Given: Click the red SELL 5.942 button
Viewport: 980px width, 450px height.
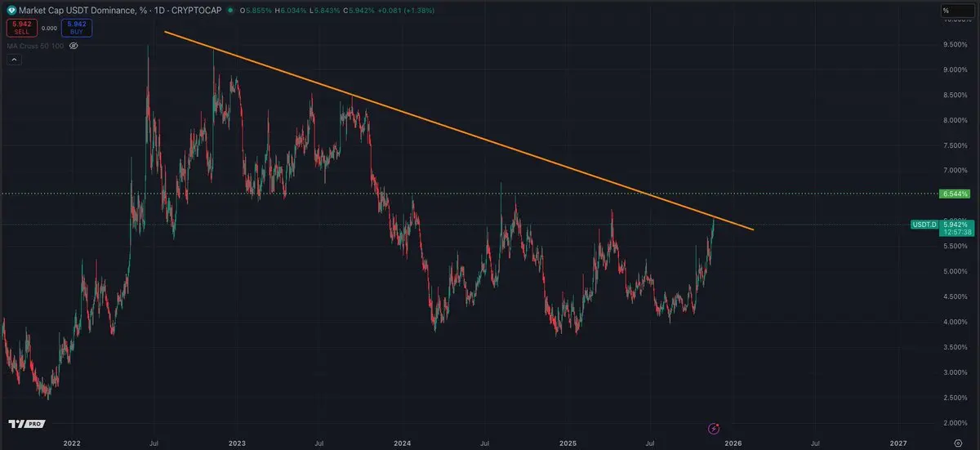Looking at the screenshot, I should click(x=21, y=28).
